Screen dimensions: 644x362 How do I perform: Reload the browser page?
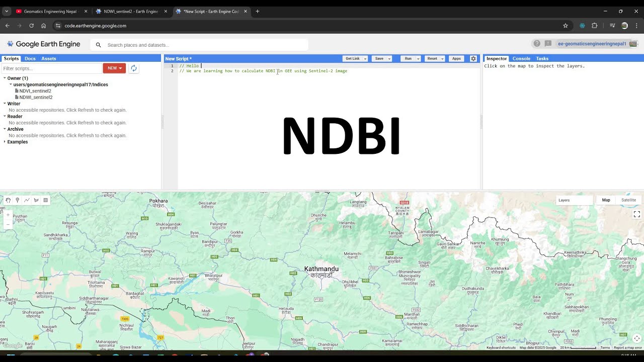pos(31,26)
